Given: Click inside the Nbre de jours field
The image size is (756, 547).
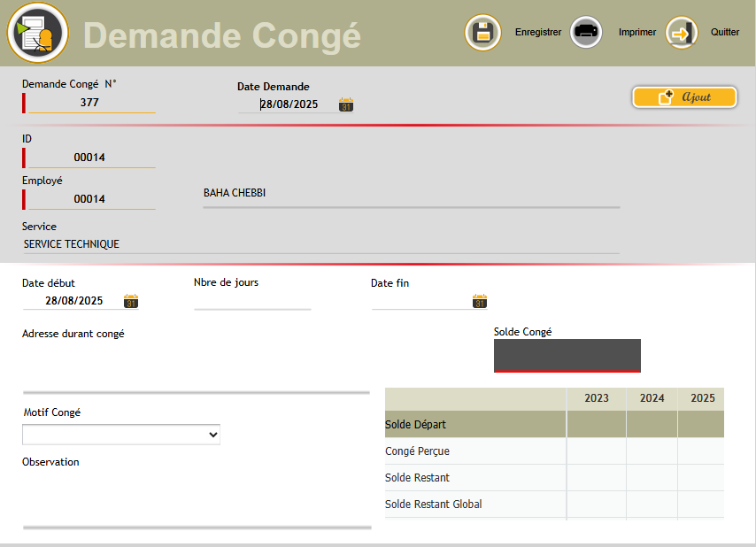Looking at the screenshot, I should point(252,302).
